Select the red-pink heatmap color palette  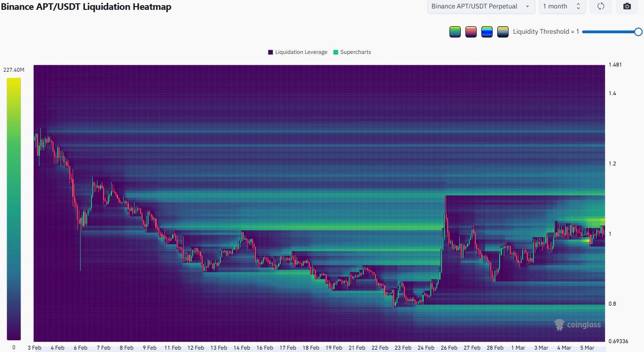[471, 31]
